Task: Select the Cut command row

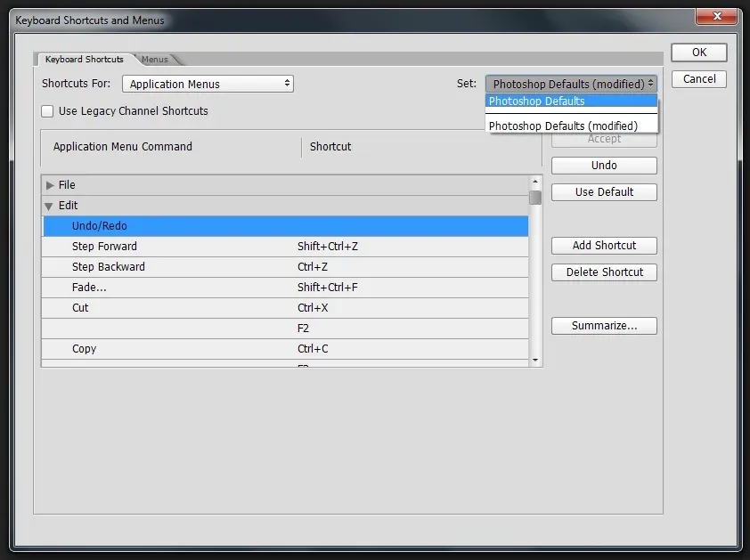Action: (x=285, y=308)
